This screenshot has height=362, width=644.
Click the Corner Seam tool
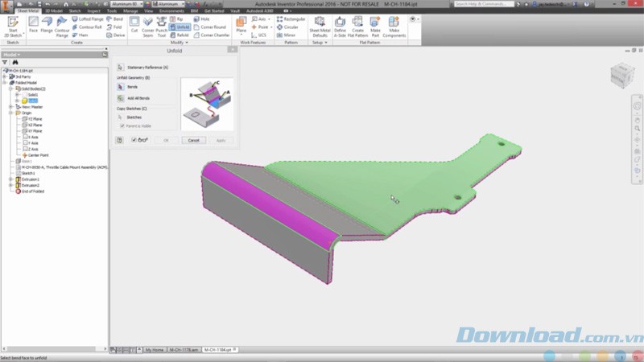149,24
